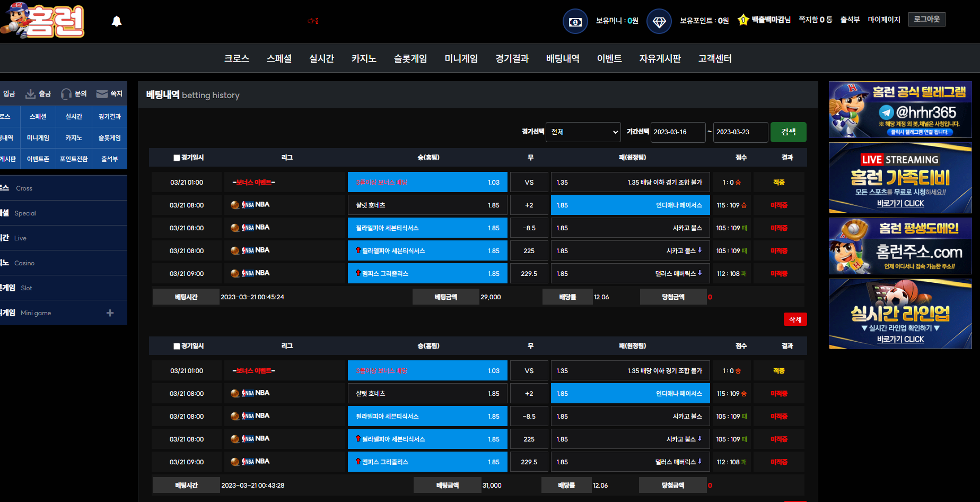Click the 홈런 baseball logo
This screenshot has width=980, height=502.
(x=43, y=20)
